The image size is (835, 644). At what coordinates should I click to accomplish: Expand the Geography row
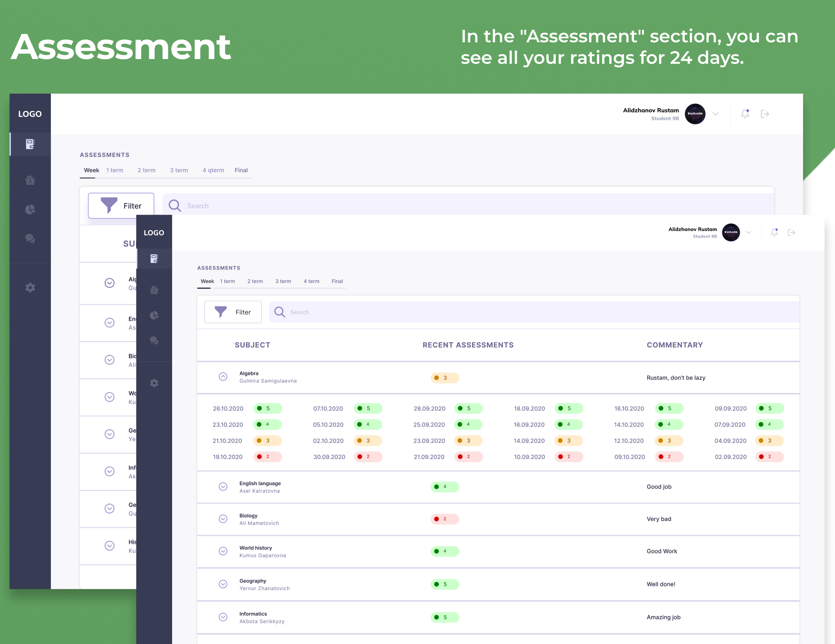(x=223, y=584)
